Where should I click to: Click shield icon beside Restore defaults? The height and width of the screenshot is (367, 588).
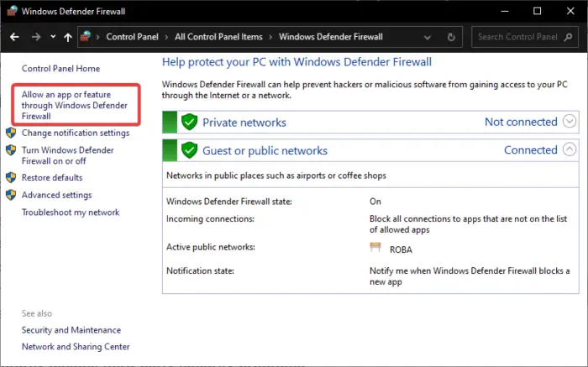tap(11, 177)
